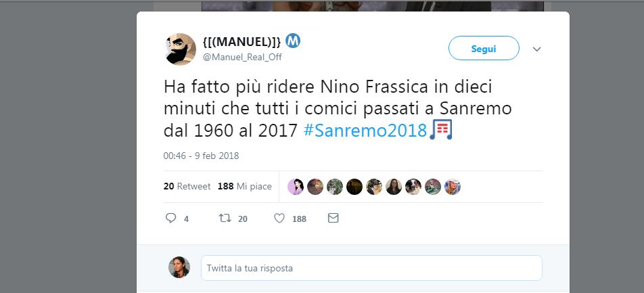Screen dimensions: 644x293
Task: View the list of 20 Retweet
Action: 187,186
